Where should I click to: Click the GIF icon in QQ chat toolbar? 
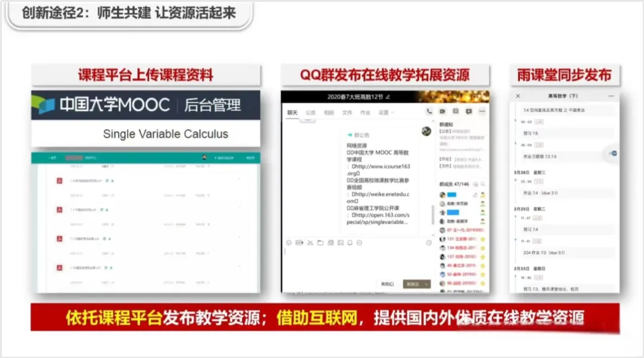pos(299,243)
